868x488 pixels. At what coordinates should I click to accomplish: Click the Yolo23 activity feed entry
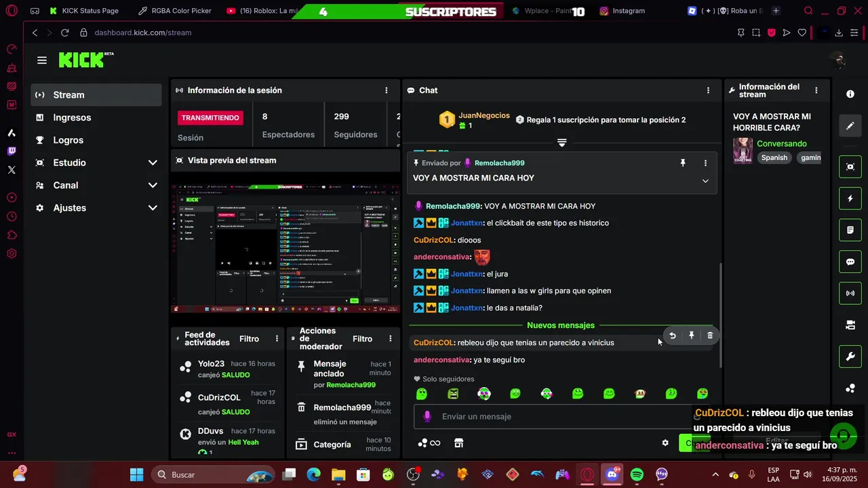226,369
